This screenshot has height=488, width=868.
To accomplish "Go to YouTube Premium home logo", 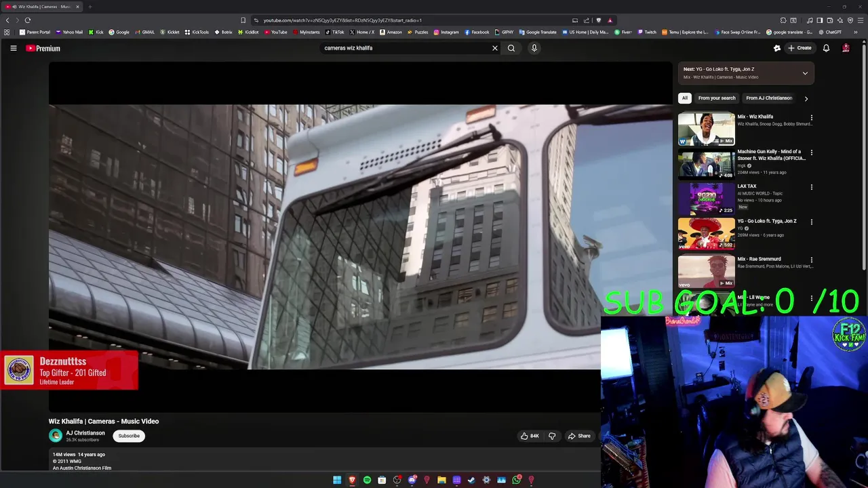I will click(x=43, y=48).
